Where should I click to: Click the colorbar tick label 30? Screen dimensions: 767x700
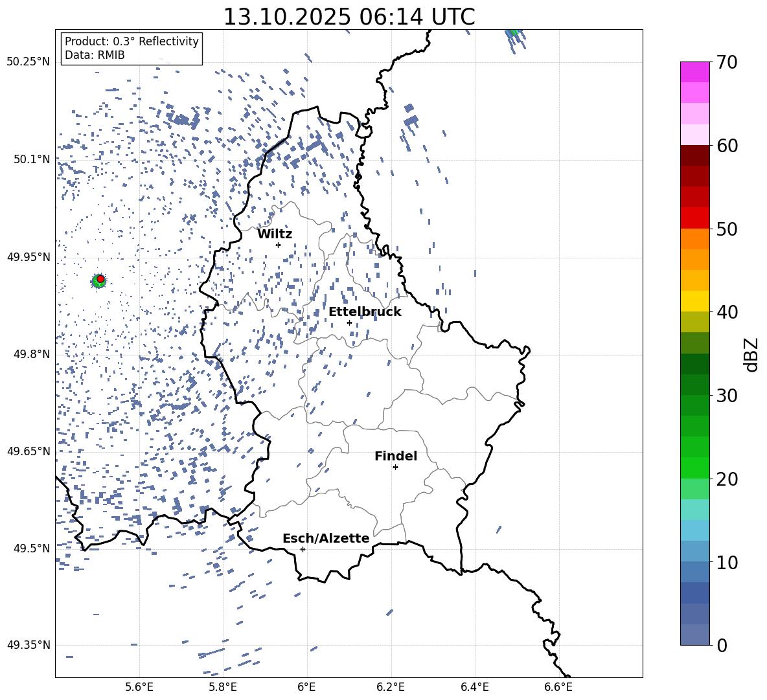click(x=727, y=396)
